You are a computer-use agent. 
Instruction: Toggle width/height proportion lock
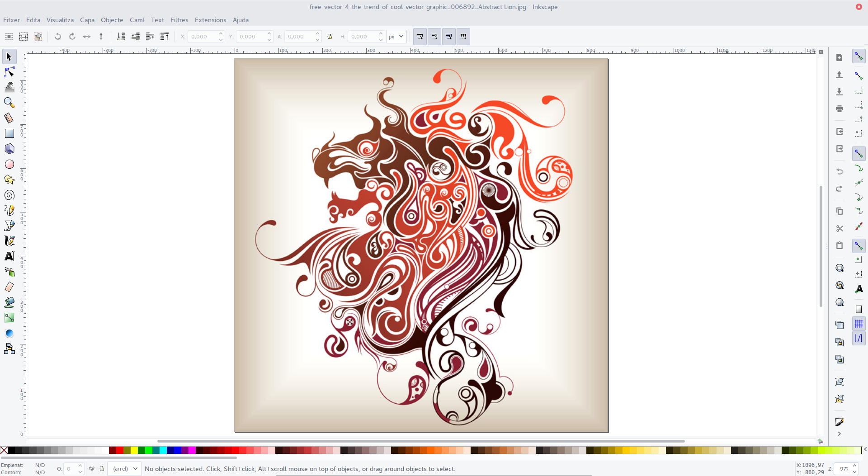(330, 37)
